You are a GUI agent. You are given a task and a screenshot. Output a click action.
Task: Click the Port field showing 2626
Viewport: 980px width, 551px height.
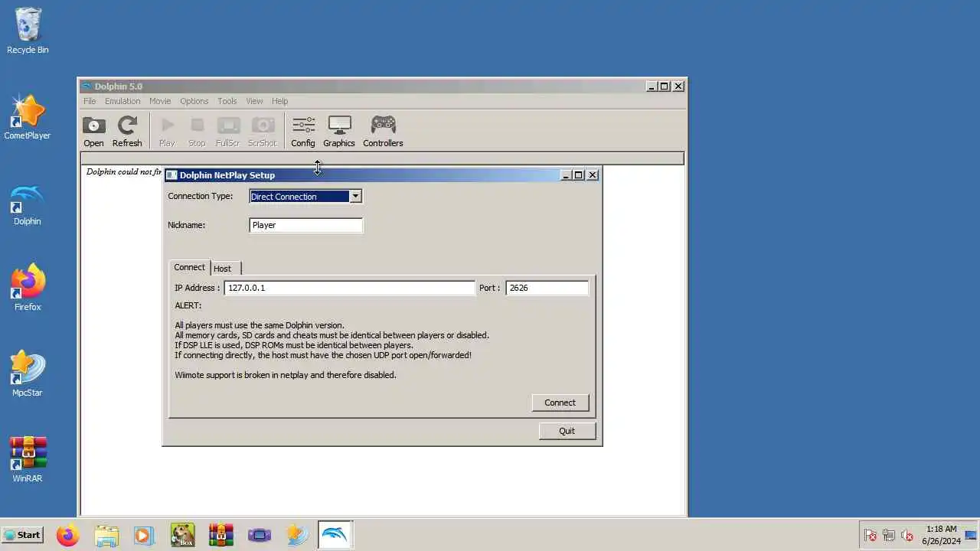(x=547, y=288)
